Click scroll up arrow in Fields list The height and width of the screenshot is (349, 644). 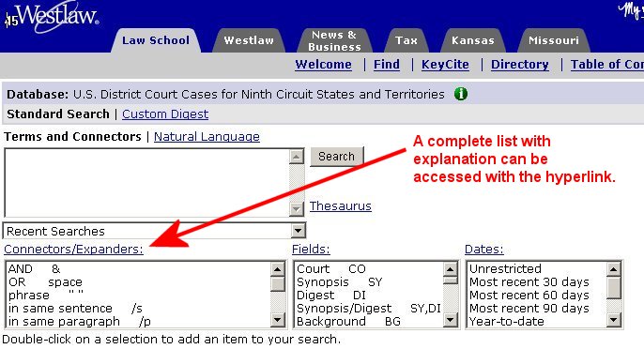point(451,269)
